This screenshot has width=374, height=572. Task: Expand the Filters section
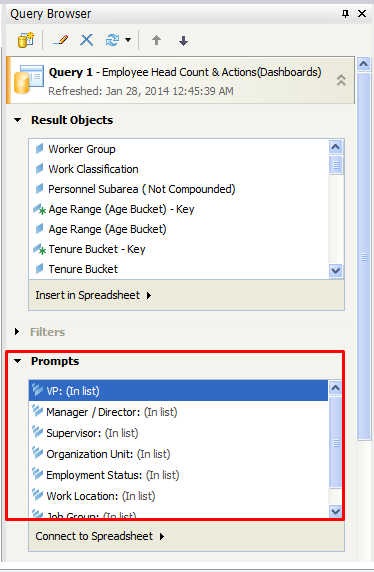(17, 332)
